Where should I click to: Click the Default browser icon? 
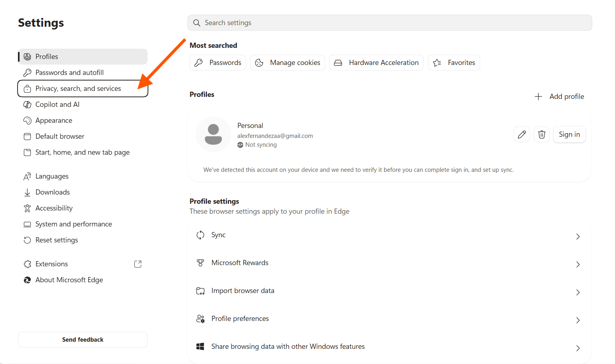[x=27, y=136]
